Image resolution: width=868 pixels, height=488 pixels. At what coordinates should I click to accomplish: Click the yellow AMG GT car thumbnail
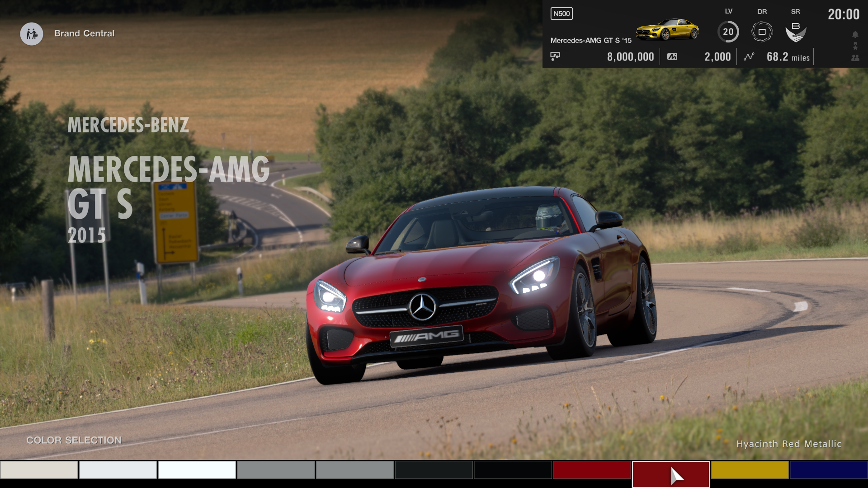666,30
